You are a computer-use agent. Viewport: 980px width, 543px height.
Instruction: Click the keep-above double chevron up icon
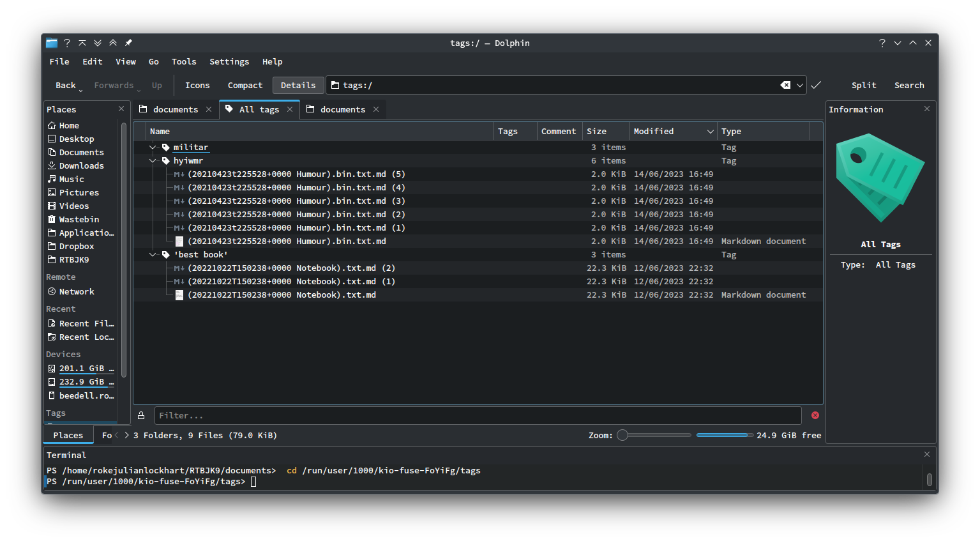(x=113, y=43)
